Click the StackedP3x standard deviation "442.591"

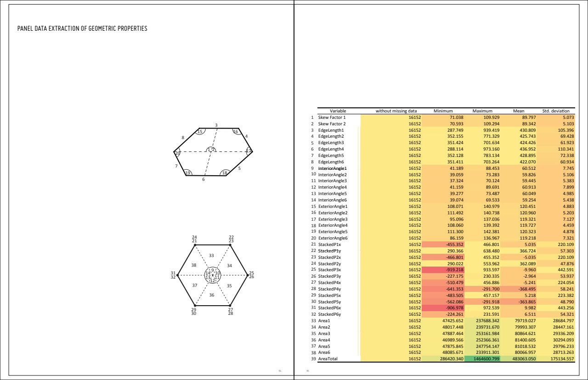567,270
